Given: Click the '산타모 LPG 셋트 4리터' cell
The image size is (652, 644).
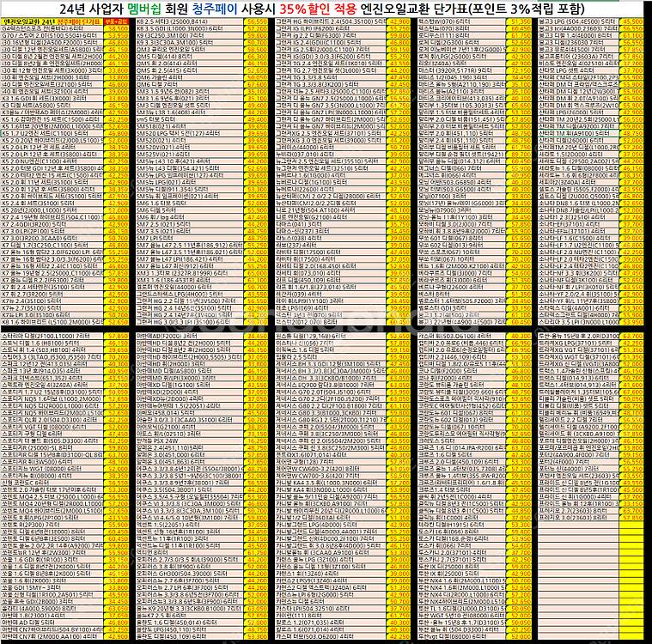Looking at the screenshot, I should [578, 70].
